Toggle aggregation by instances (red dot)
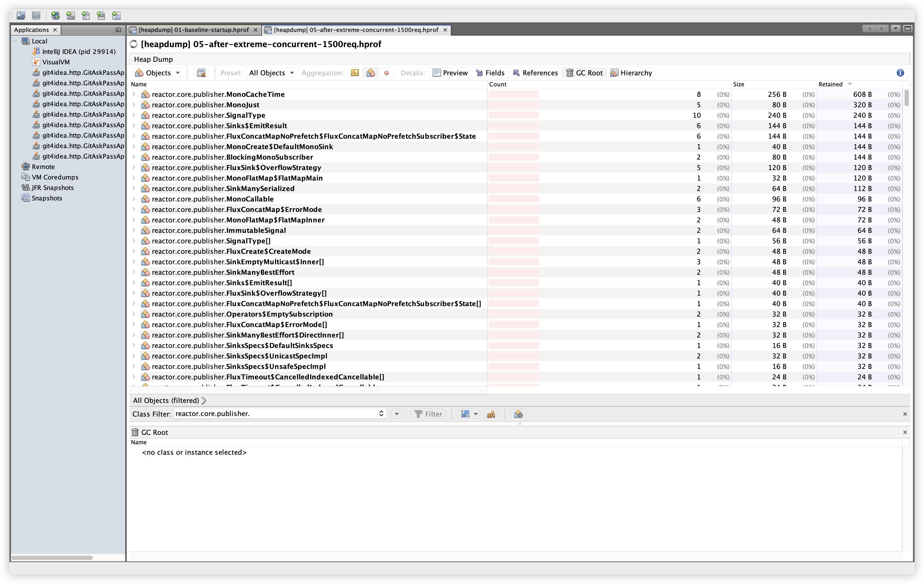Image resolution: width=924 pixels, height=584 pixels. tap(386, 73)
